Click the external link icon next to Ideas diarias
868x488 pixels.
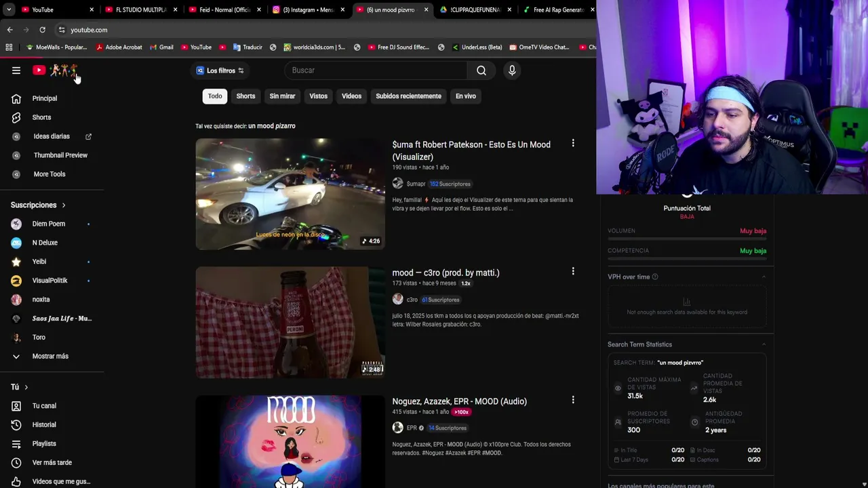click(x=88, y=136)
